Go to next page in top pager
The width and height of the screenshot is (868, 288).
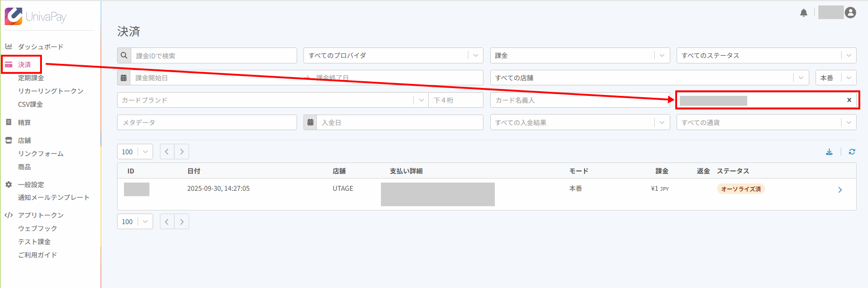coord(182,152)
